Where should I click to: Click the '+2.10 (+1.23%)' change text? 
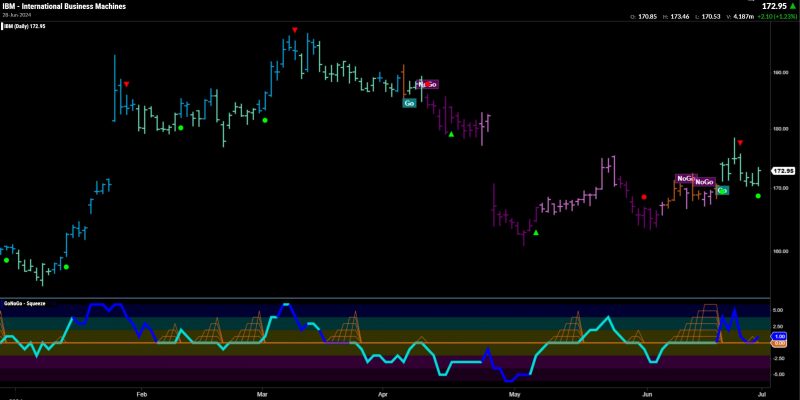[x=776, y=17]
